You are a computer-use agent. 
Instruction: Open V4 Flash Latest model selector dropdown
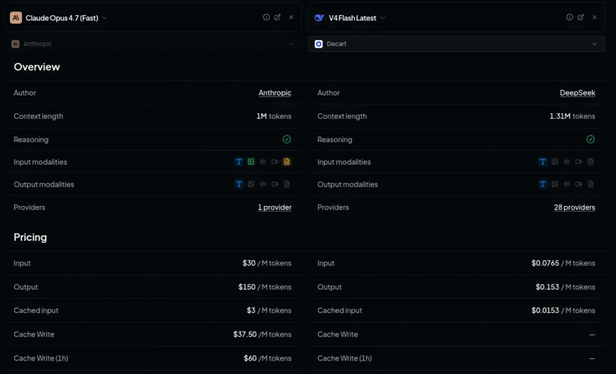coord(383,18)
